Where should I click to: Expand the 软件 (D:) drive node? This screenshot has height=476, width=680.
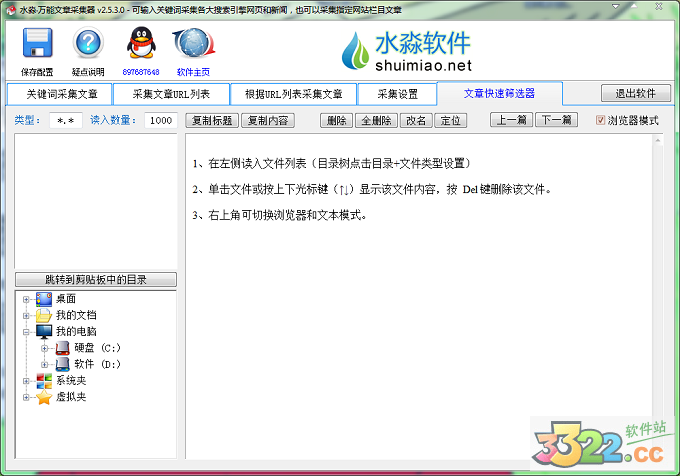[x=44, y=365]
